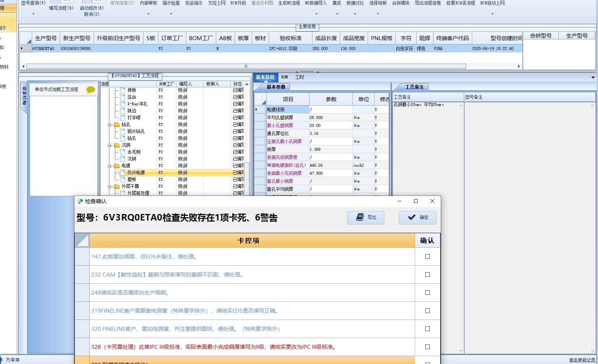
Task: Collapse the 电镀 tree node
Action: coord(110,166)
